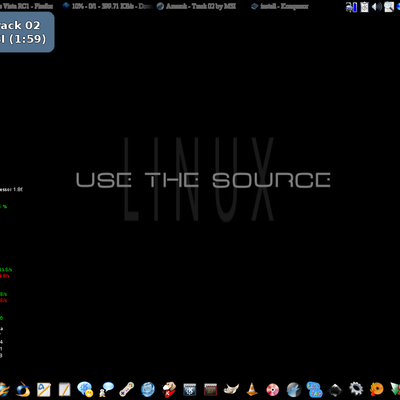400x400 pixels.
Task: Switch to the 10% download task
Action: tap(107, 6)
